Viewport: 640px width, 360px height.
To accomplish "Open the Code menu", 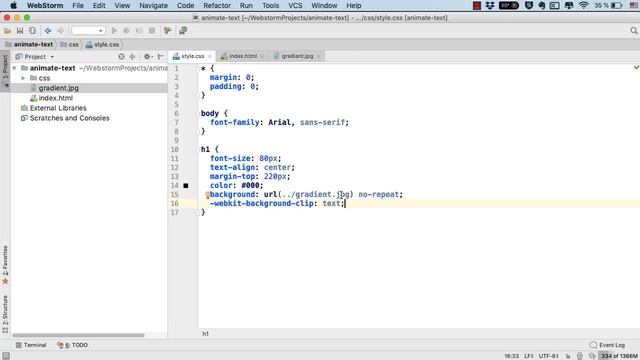I will 186,5.
